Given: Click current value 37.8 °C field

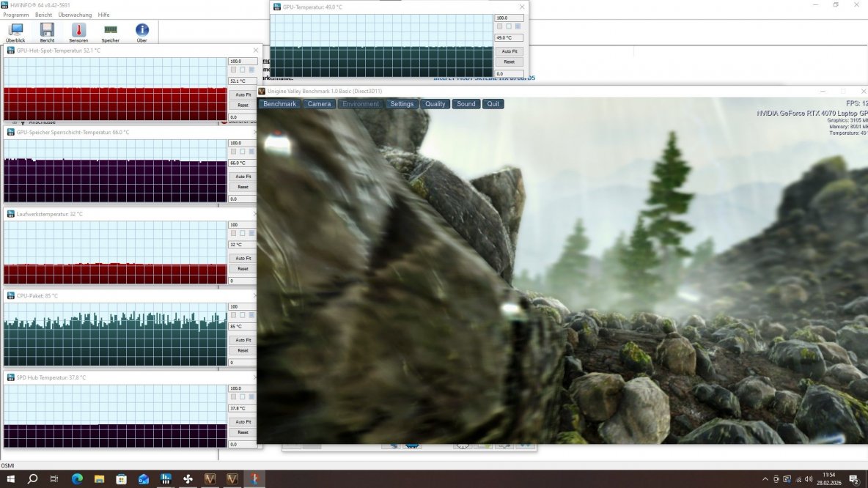Looking at the screenshot, I should coord(243,408).
